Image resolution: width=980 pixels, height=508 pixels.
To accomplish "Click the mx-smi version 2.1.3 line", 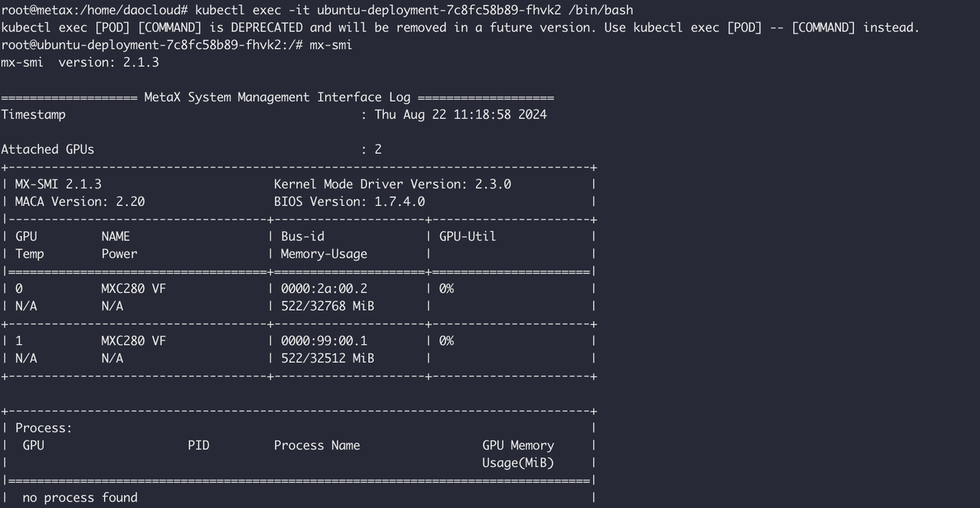I will click(x=80, y=63).
